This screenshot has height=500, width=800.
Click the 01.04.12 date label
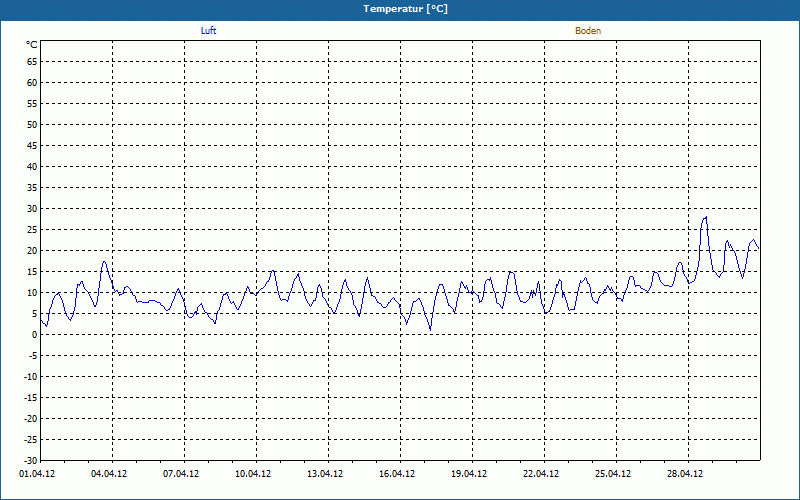point(37,474)
